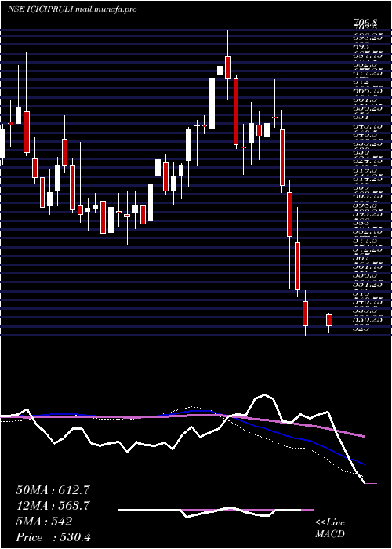Screen dimensions: 392x549
Task: Click the 706.8 top price axis label
Action: point(365,23)
